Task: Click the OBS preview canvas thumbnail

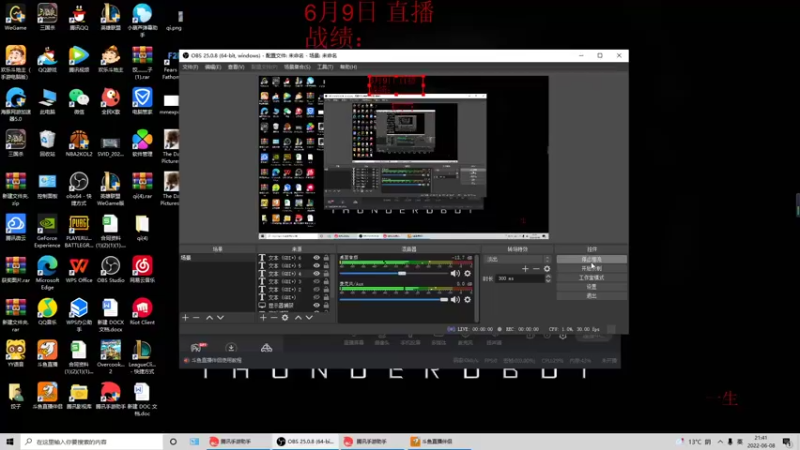Action: [404, 158]
